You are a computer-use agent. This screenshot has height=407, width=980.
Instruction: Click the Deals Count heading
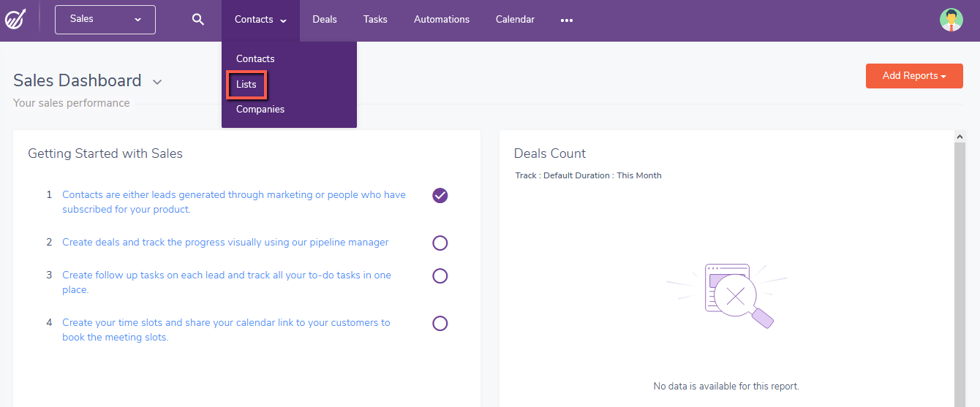tap(550, 153)
